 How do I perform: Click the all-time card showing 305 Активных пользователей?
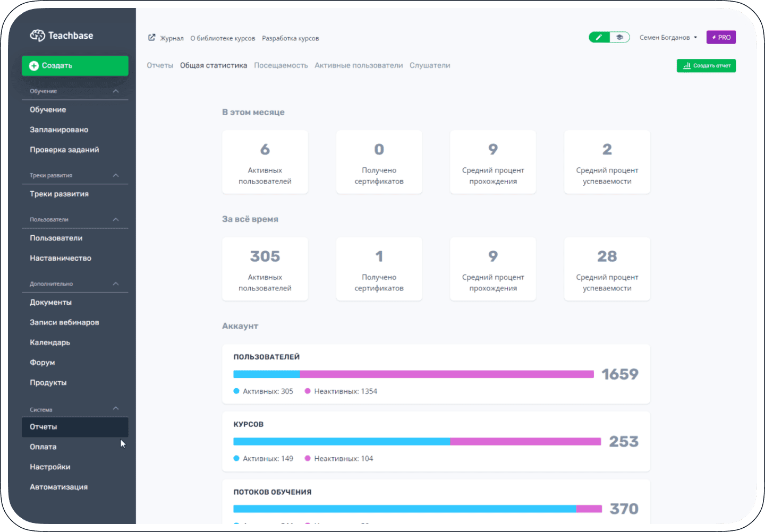(265, 269)
